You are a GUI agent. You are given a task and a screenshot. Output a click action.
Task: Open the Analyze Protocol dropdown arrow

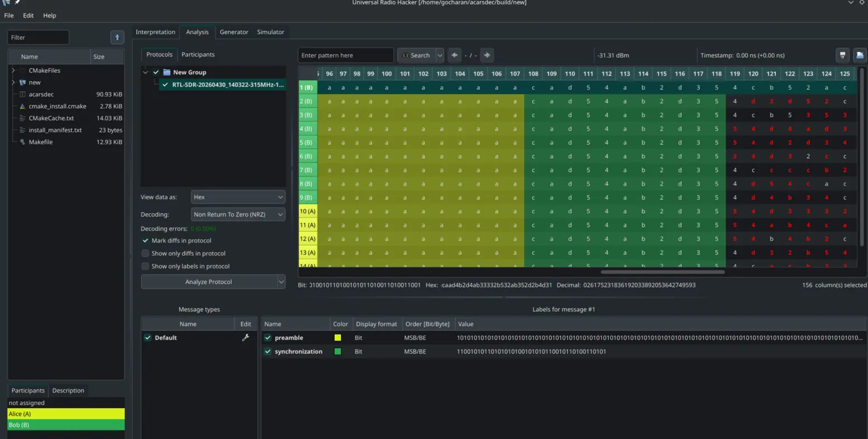point(281,282)
